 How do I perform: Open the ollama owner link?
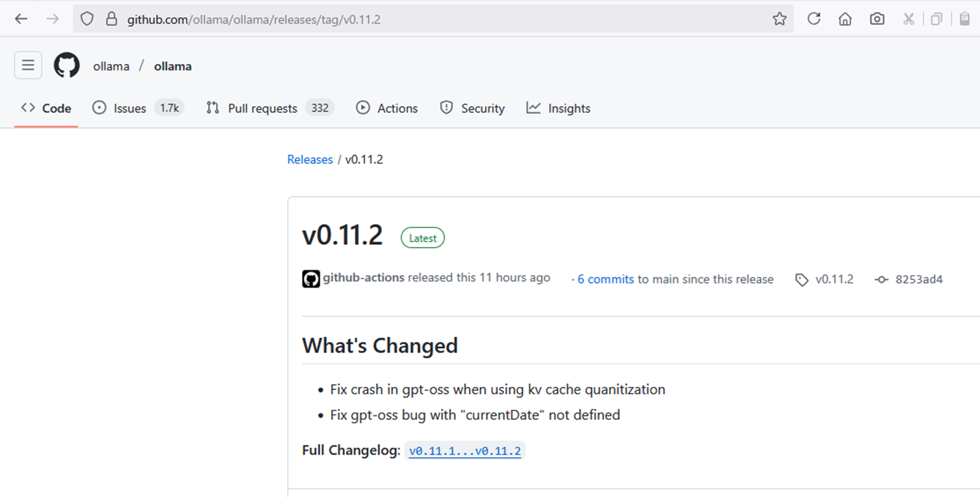(x=111, y=66)
